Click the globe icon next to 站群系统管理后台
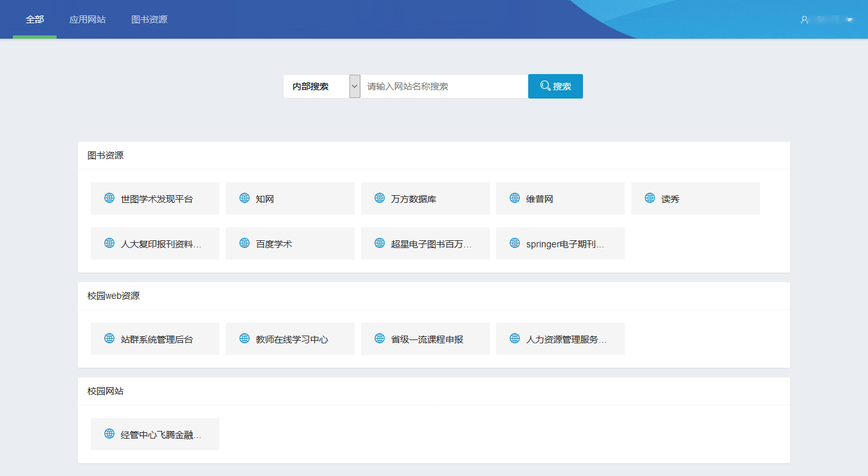868x476 pixels. pos(109,339)
